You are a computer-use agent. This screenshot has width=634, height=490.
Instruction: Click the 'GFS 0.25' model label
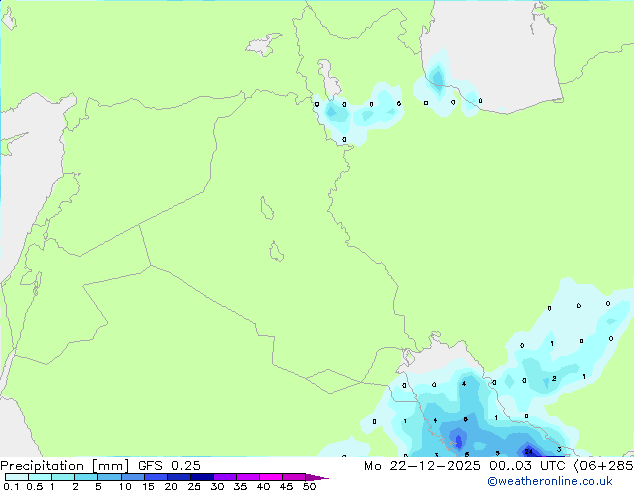(x=169, y=466)
